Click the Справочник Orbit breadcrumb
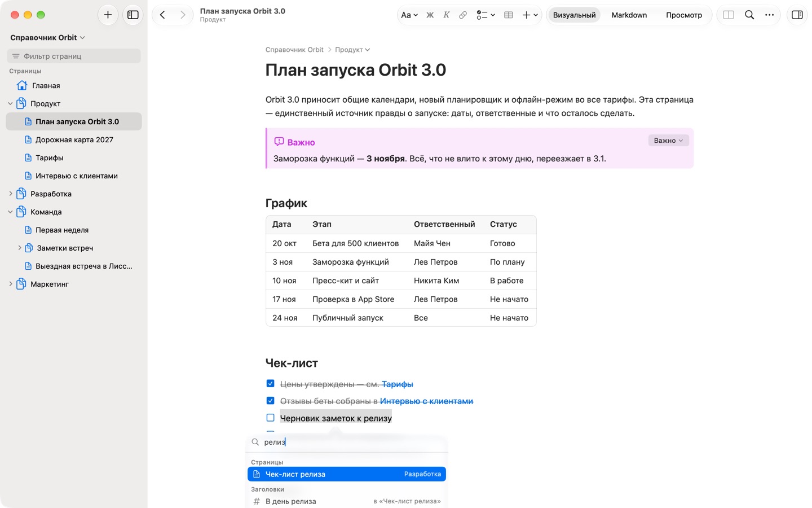The width and height of the screenshot is (812, 508). click(x=294, y=50)
